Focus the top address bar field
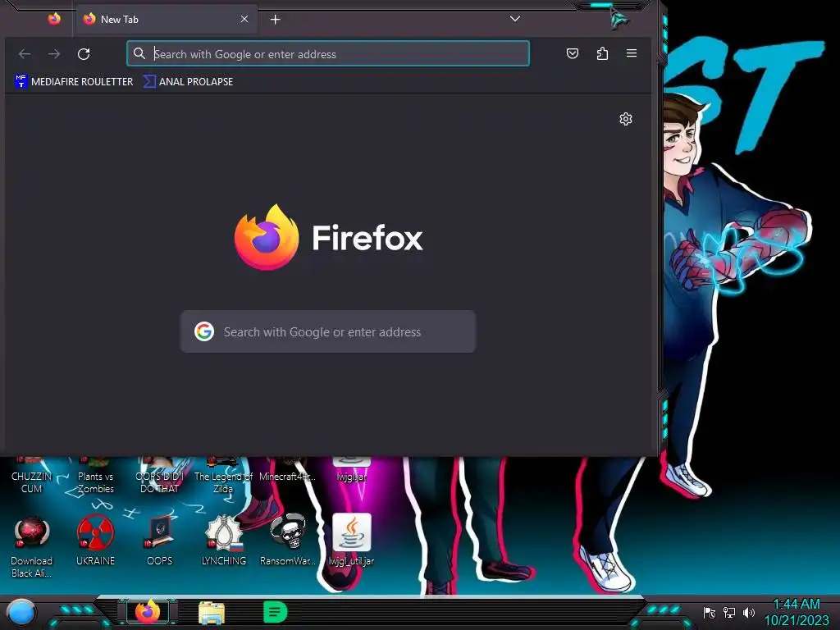840x630 pixels. (328, 53)
